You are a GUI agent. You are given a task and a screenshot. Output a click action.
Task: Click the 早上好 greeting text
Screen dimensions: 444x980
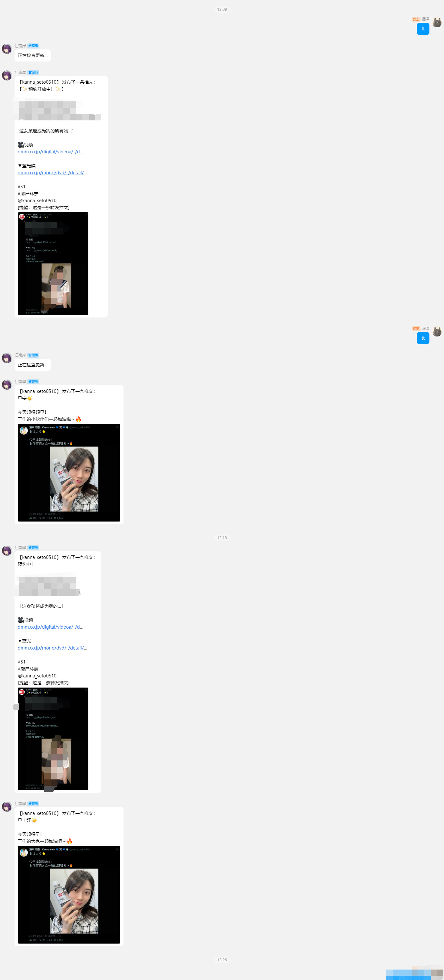[27, 820]
